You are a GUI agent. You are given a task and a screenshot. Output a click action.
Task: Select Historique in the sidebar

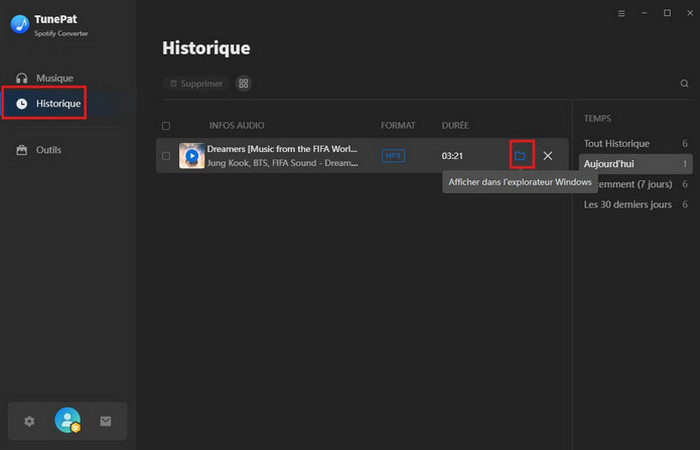(57, 103)
